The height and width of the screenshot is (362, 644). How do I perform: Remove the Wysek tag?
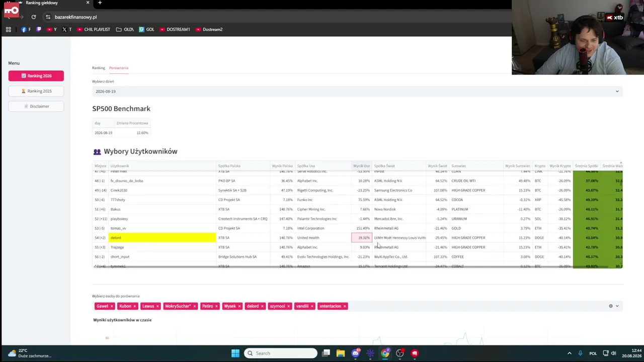pos(239,306)
